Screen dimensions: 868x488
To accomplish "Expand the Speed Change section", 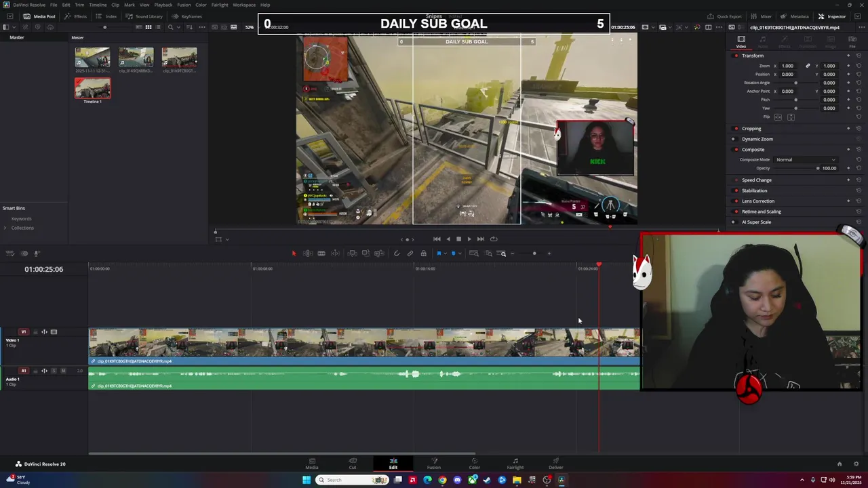I will coord(757,180).
